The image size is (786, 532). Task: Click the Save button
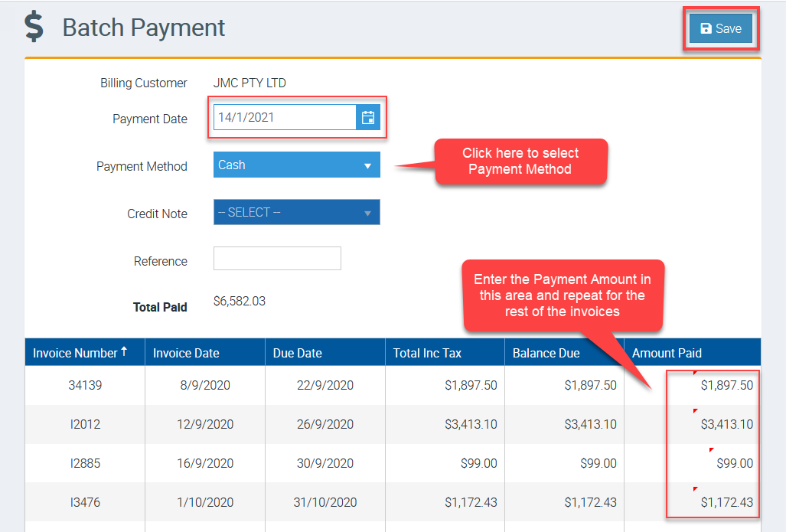pyautogui.click(x=720, y=29)
